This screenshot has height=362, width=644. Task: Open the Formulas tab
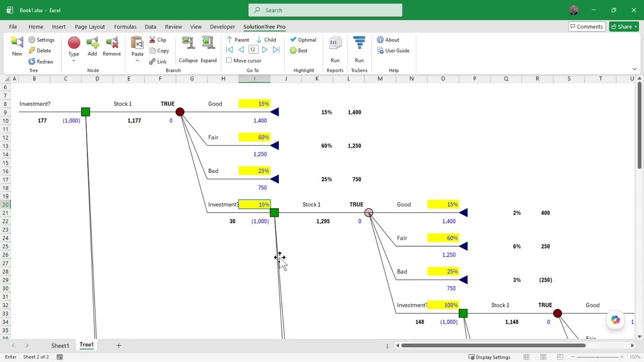(x=125, y=27)
